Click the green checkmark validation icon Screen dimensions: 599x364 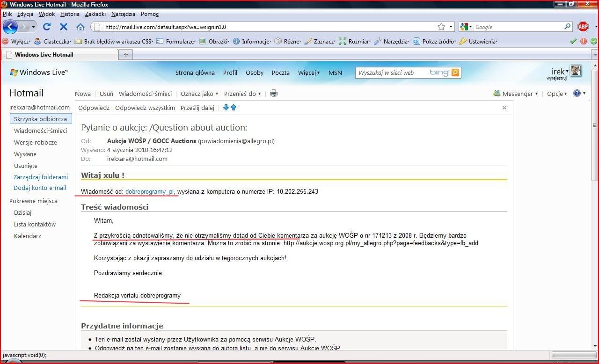(573, 41)
